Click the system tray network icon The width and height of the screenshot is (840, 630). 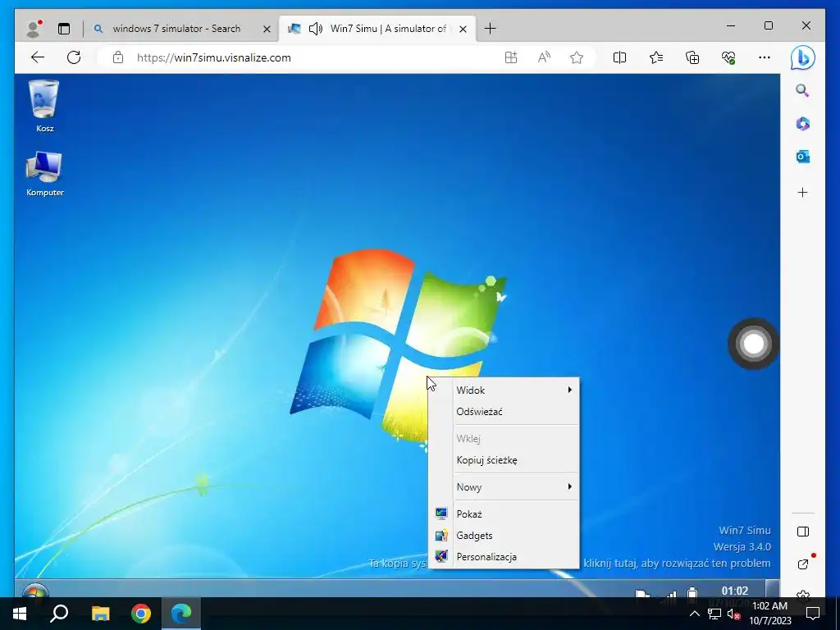point(714,614)
